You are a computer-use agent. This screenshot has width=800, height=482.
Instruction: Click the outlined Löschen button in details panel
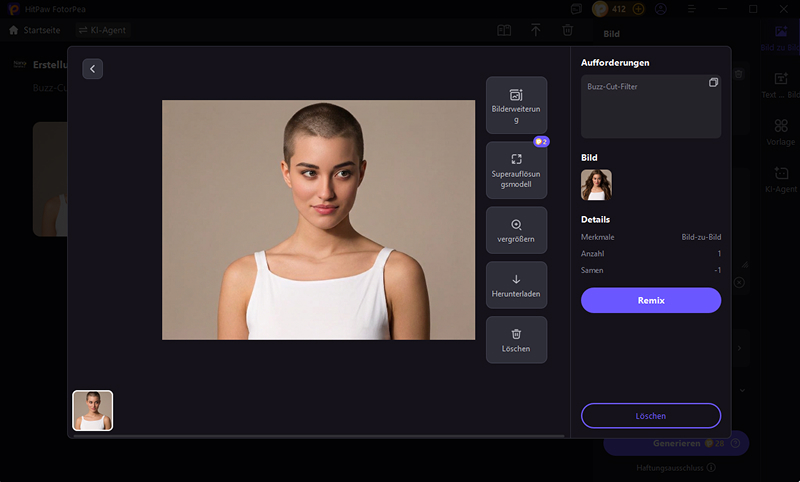pyautogui.click(x=651, y=416)
